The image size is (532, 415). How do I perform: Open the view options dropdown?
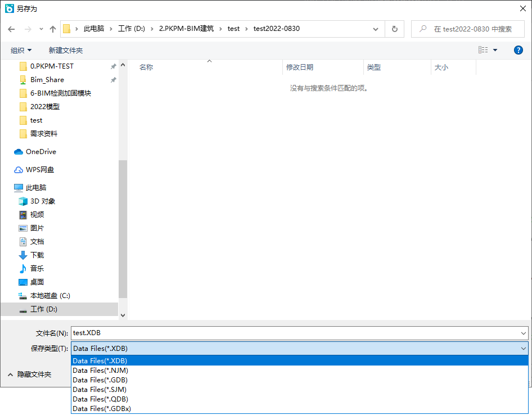(495, 51)
